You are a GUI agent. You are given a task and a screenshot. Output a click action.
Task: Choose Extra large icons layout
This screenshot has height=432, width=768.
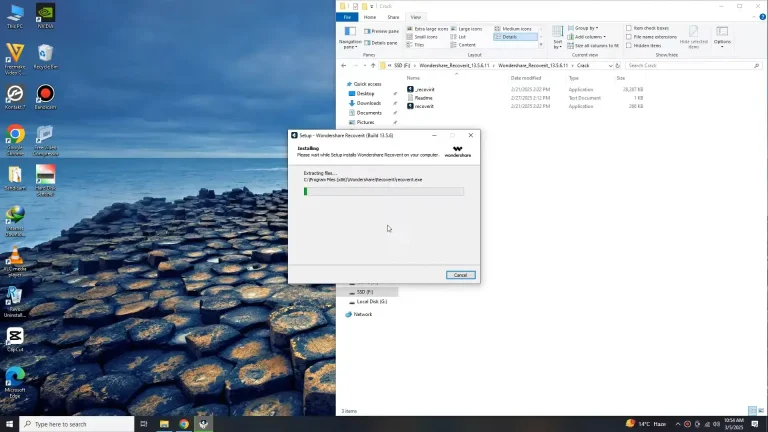tap(427, 29)
